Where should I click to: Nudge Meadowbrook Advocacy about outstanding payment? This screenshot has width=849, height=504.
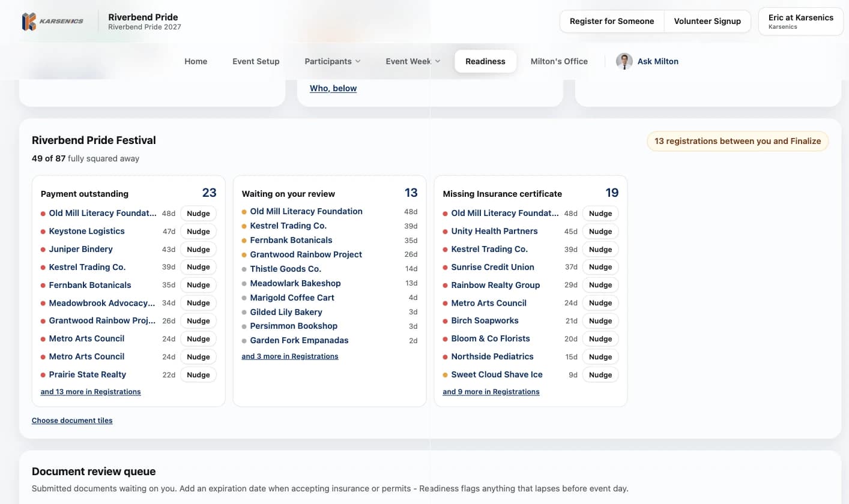(x=198, y=303)
